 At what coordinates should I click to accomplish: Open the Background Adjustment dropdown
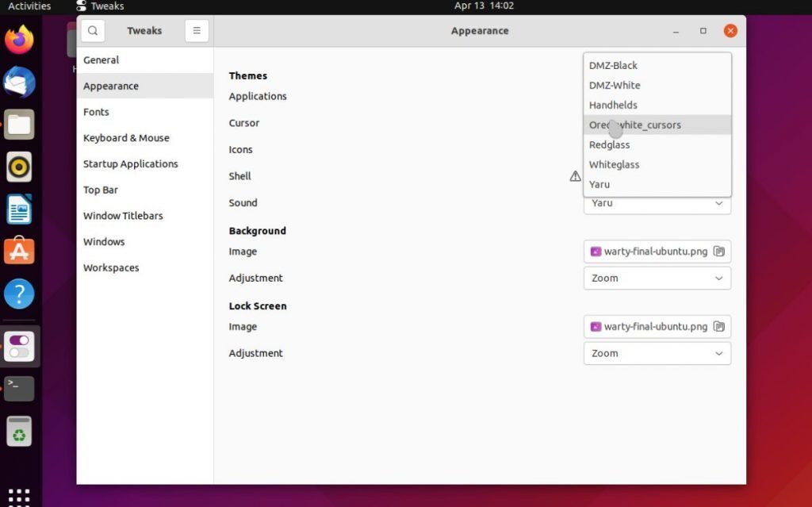(657, 278)
